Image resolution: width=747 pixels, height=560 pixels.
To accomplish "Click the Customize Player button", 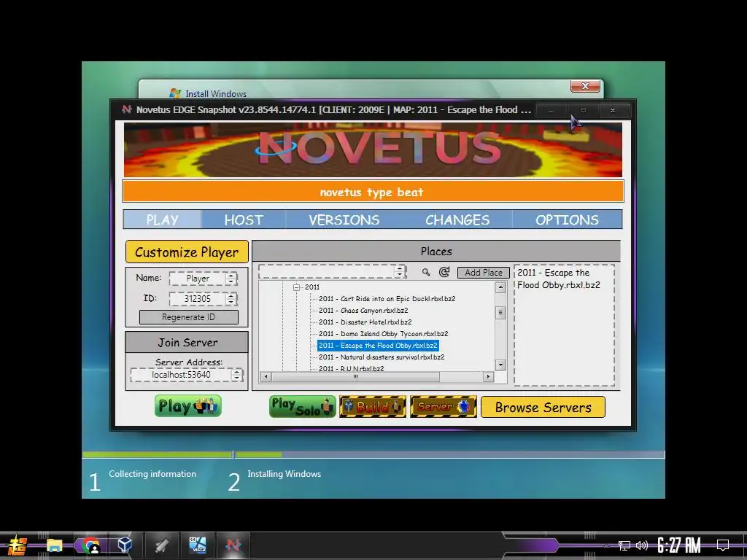I will [187, 252].
